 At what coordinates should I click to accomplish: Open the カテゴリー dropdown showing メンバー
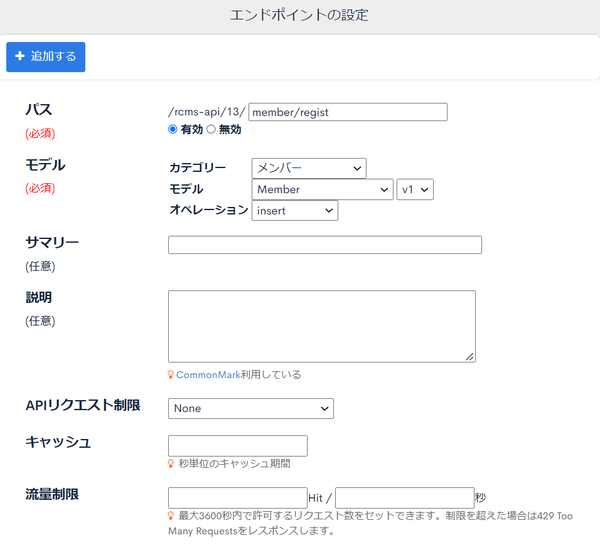[309, 168]
